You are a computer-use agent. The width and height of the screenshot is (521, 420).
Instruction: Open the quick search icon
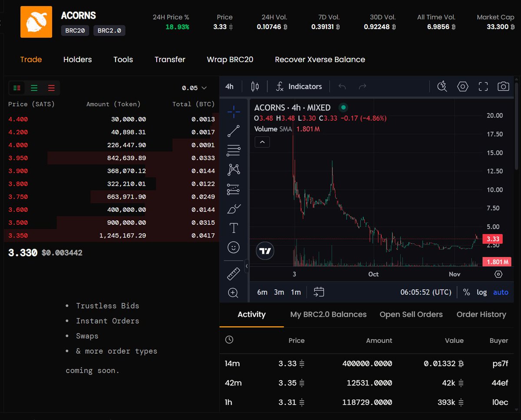(x=442, y=86)
